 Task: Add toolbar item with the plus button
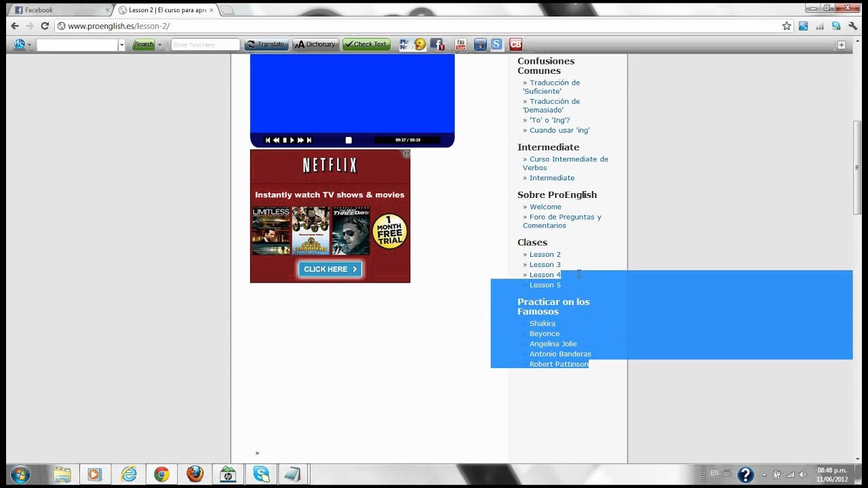(x=842, y=45)
